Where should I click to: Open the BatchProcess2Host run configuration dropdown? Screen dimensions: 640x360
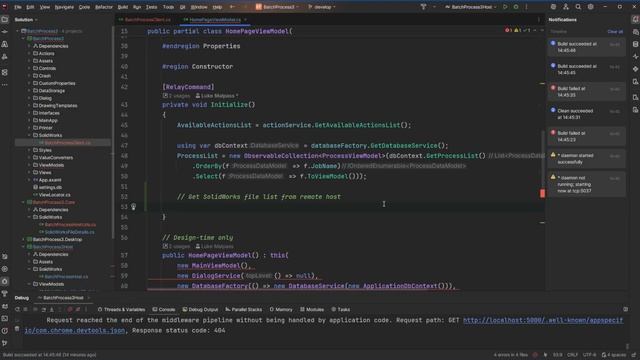point(471,7)
